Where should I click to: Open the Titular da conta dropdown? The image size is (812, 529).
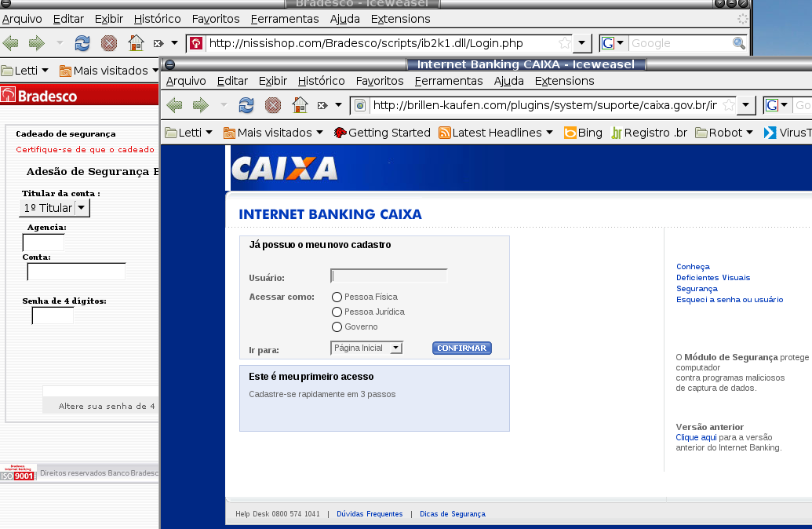tap(54, 208)
